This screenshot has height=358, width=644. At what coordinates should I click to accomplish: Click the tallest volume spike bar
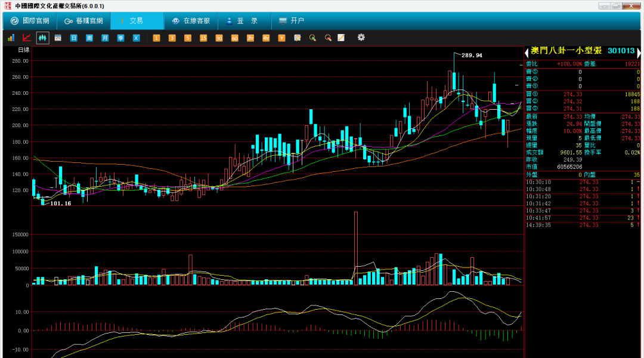click(355, 248)
